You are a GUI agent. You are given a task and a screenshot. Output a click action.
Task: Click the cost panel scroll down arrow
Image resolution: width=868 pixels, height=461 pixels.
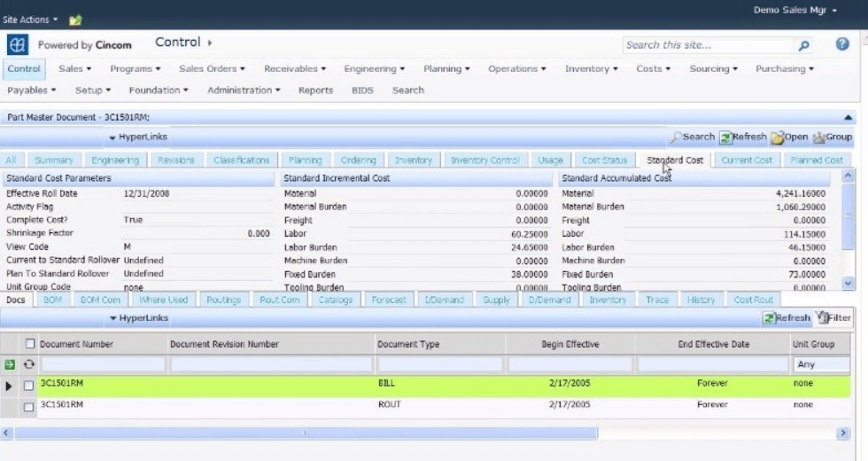pyautogui.click(x=848, y=283)
